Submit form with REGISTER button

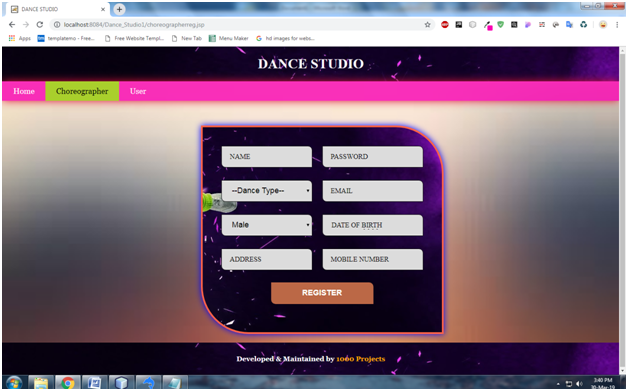[x=322, y=293]
